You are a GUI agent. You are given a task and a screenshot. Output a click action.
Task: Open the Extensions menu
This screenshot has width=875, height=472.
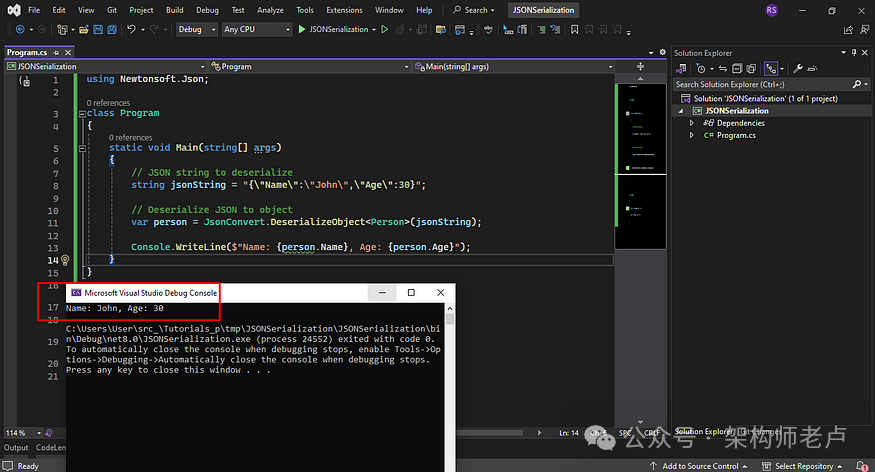(x=344, y=10)
